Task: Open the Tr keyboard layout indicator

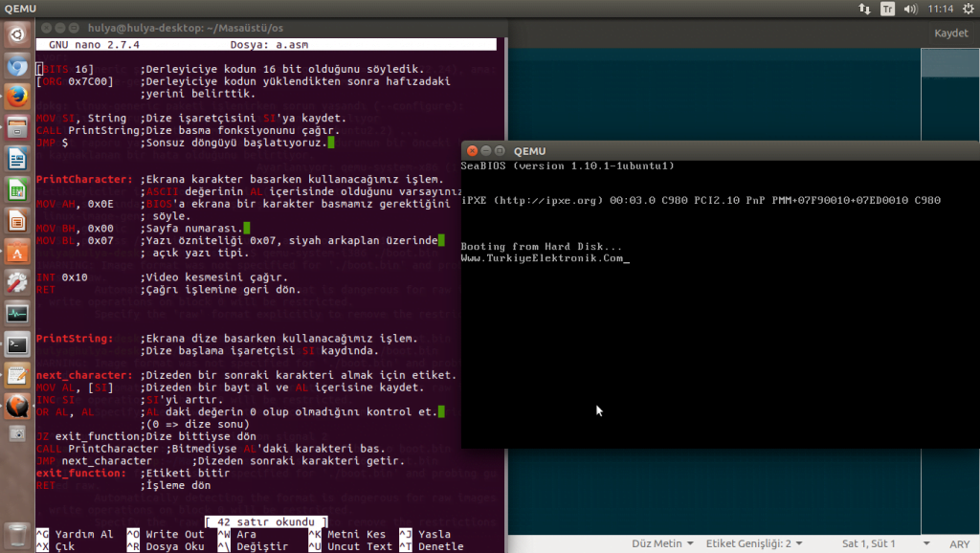Action: pos(887,9)
